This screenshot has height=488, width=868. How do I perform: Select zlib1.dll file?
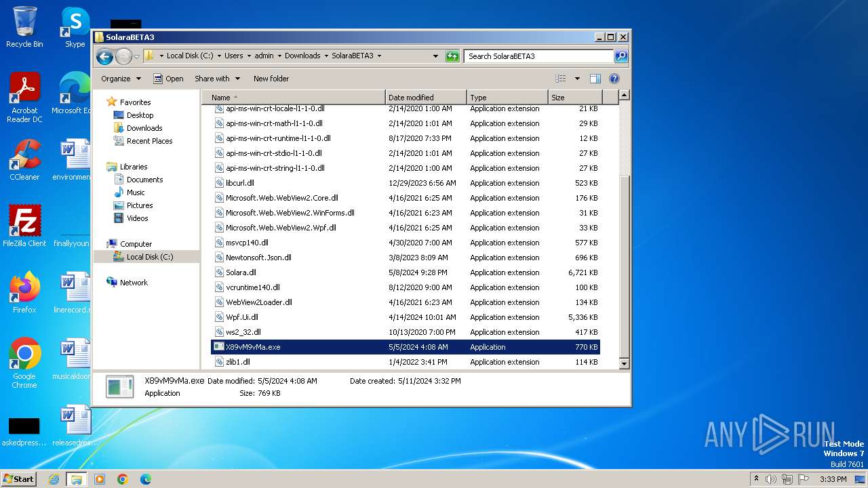tap(406, 362)
